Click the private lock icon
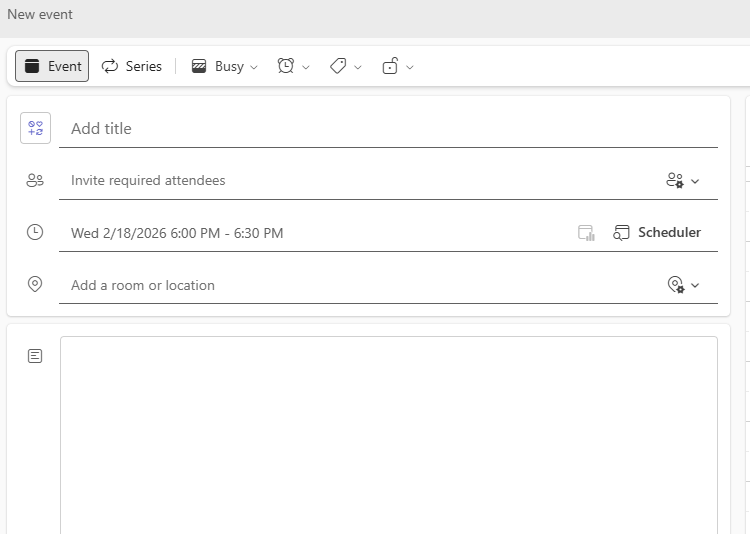The image size is (750, 534). [390, 66]
